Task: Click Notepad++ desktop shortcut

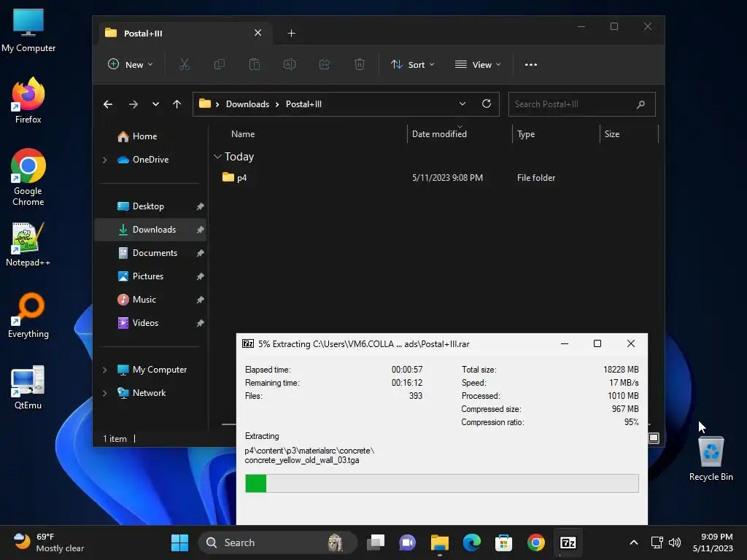Action: point(28,244)
